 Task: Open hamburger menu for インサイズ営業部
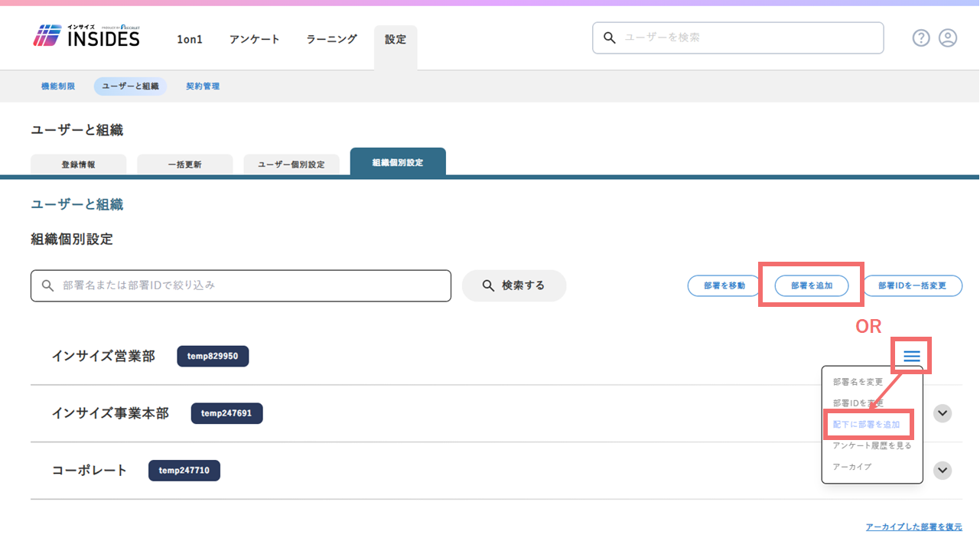tap(911, 356)
